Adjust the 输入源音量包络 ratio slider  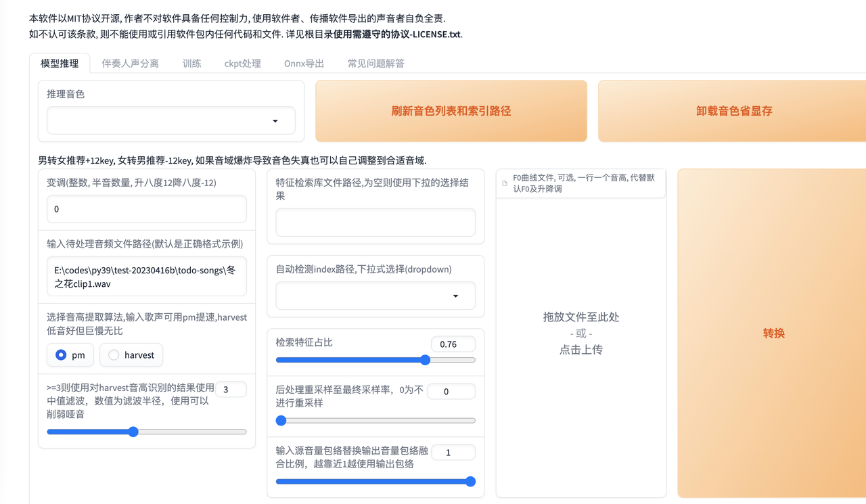pos(470,482)
